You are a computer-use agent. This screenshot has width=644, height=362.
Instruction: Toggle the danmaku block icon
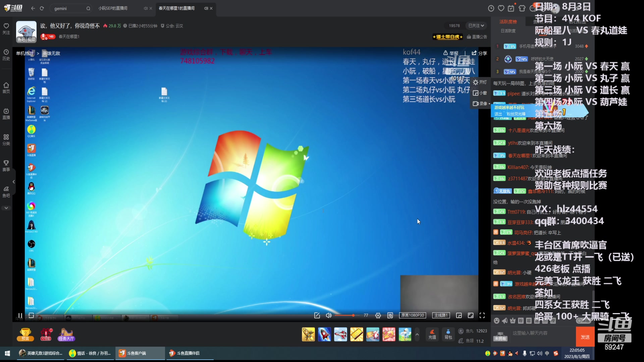390,315
